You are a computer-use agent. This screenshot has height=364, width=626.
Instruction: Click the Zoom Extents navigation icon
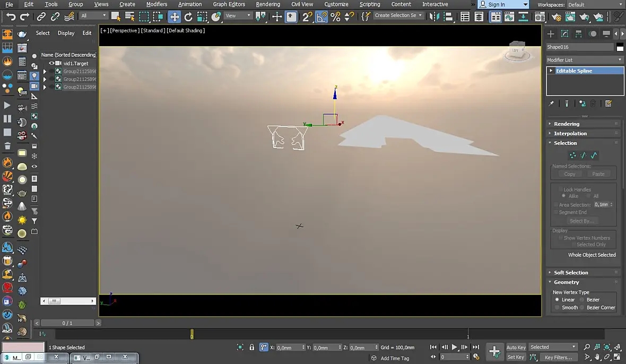pos(607,347)
